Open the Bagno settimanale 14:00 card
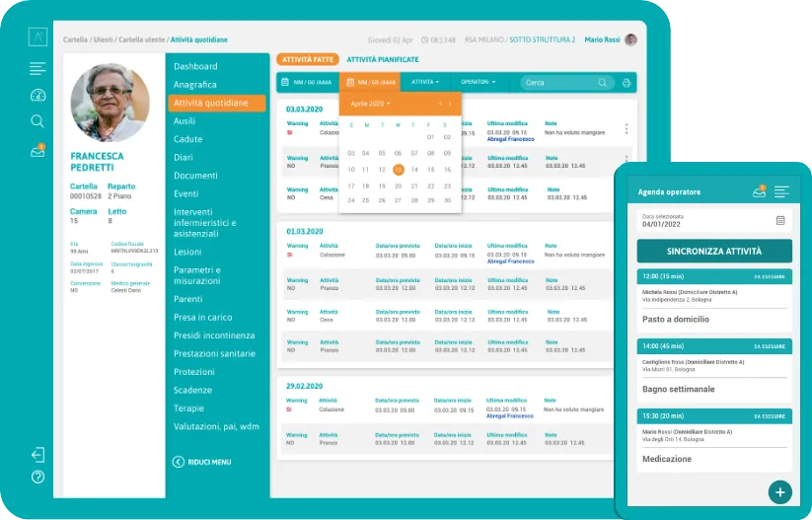The height and width of the screenshot is (520, 812). (714, 370)
